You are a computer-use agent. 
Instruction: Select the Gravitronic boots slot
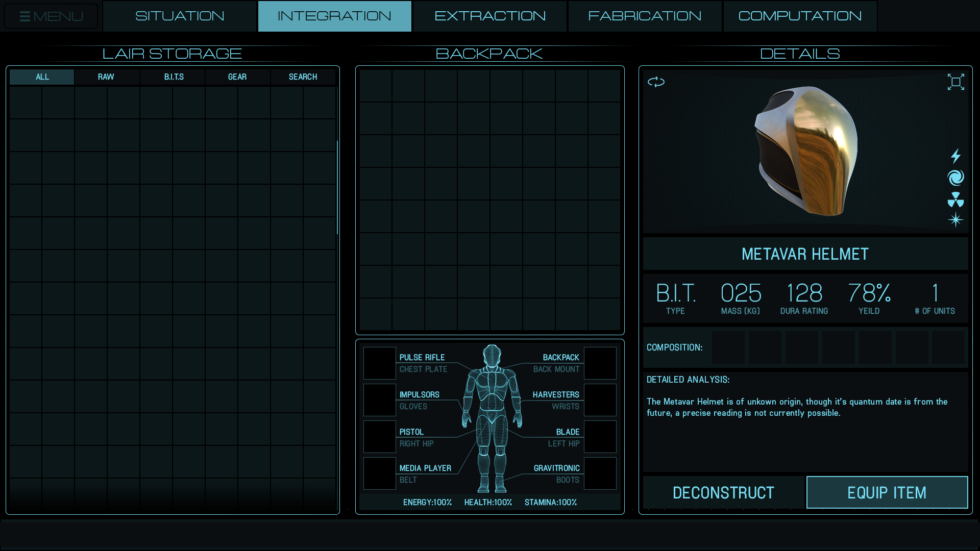(600, 473)
